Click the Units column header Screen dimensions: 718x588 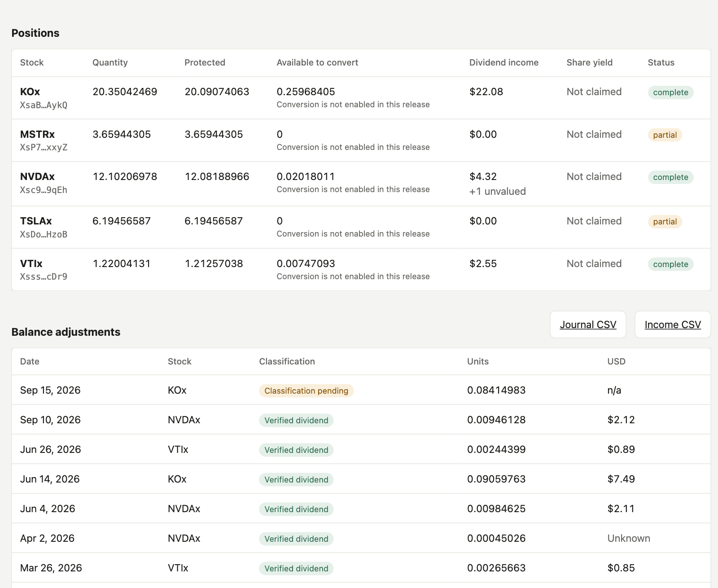pyautogui.click(x=477, y=361)
